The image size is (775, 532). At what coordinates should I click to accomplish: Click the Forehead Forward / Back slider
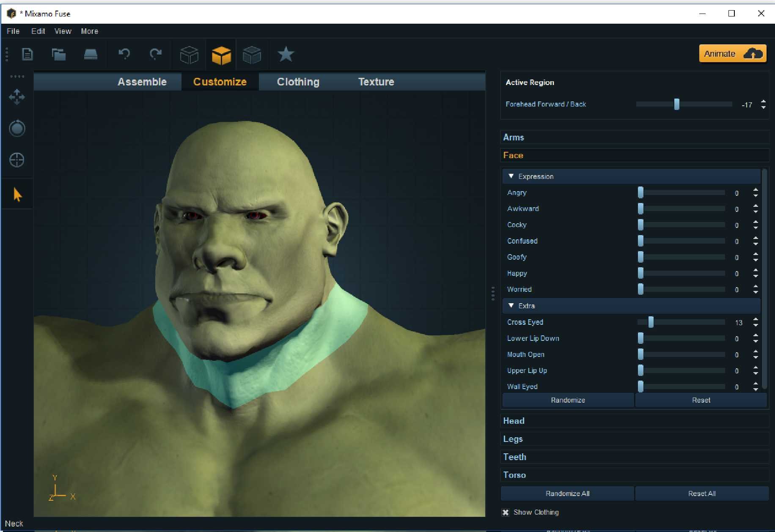coord(684,104)
